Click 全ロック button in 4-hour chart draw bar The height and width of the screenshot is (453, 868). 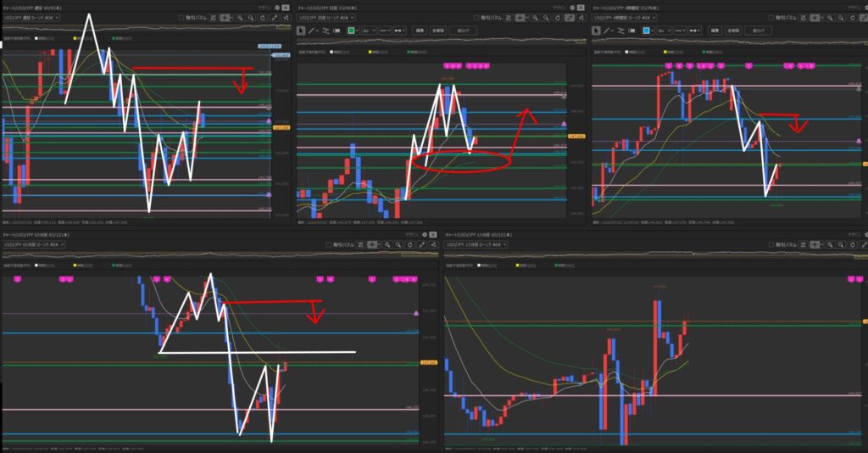click(x=759, y=31)
